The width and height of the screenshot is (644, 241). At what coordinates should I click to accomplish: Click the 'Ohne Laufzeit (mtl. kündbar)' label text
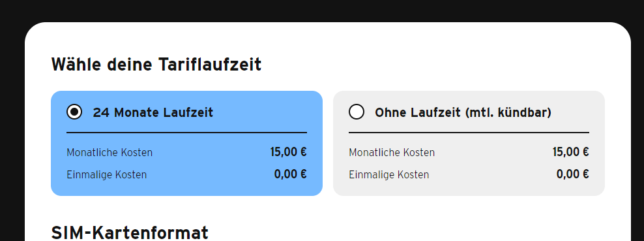point(463,112)
